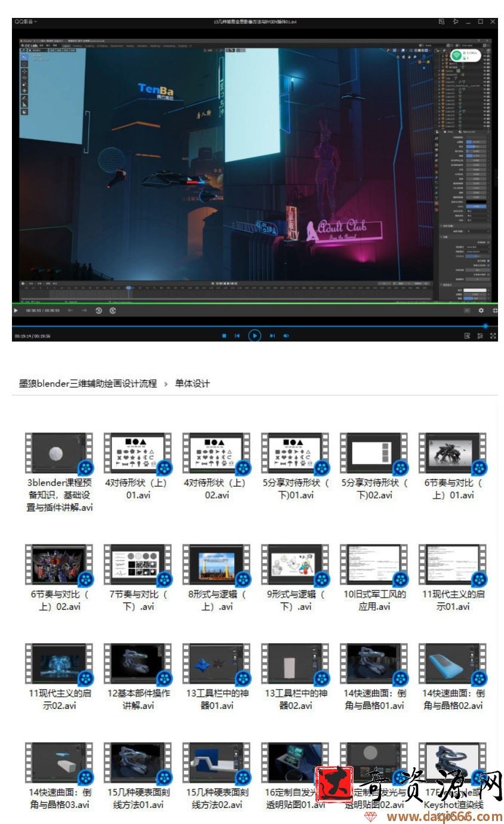Select file name 14快速曲面：倒角与晶格03.avi

coord(59,798)
